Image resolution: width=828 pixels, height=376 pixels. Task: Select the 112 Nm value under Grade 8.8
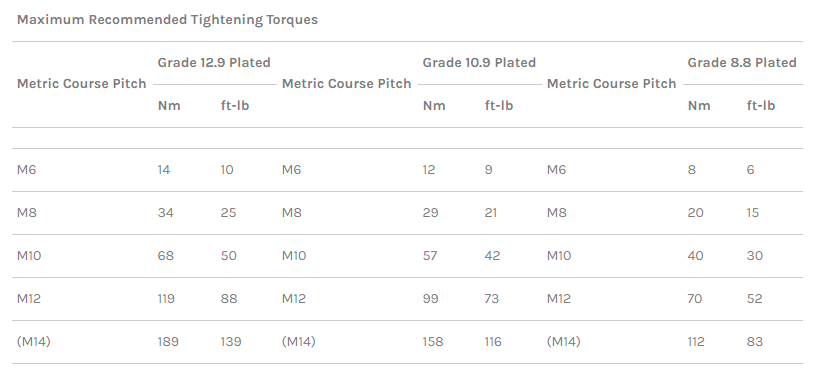pos(696,342)
